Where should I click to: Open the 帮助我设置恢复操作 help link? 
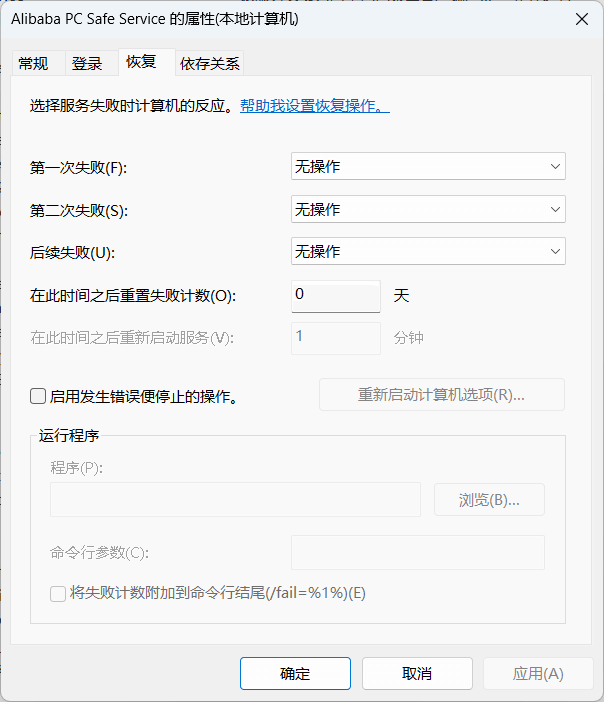(x=315, y=106)
